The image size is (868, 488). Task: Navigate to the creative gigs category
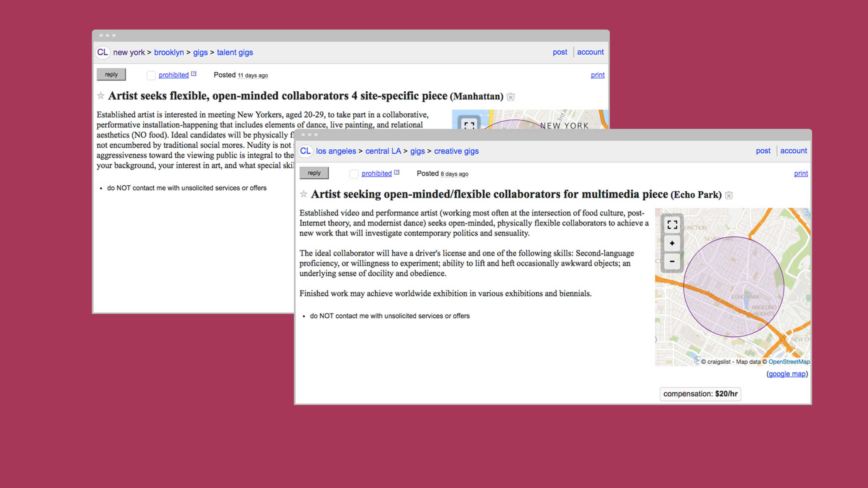(456, 151)
